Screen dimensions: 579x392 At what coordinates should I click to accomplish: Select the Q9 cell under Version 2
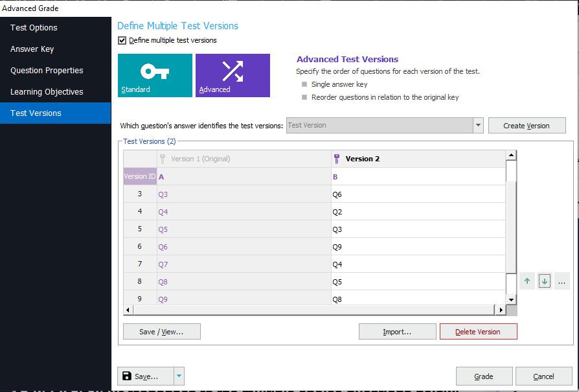(x=418, y=247)
